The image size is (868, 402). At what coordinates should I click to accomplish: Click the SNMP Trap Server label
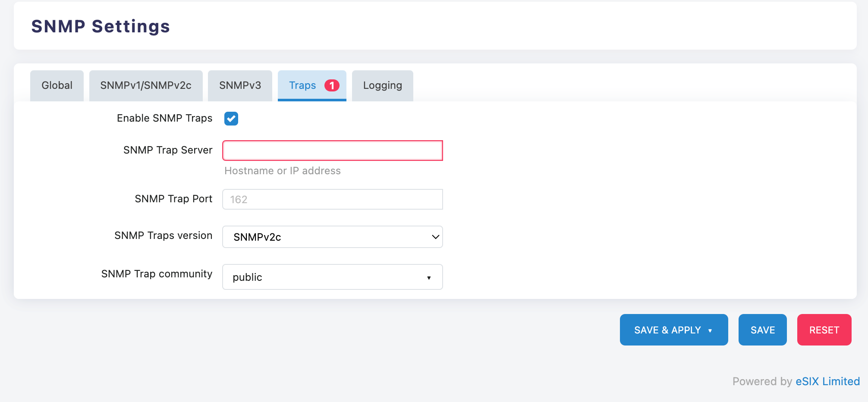click(x=168, y=150)
